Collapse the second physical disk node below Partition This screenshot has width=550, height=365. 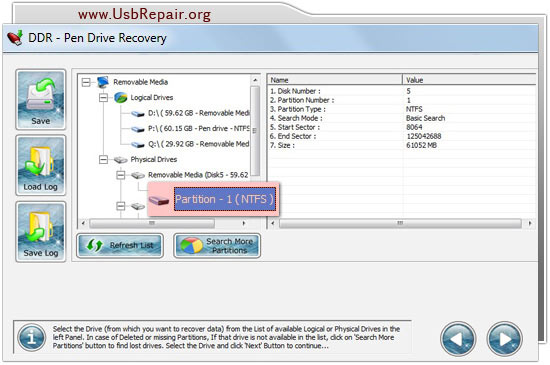click(120, 206)
